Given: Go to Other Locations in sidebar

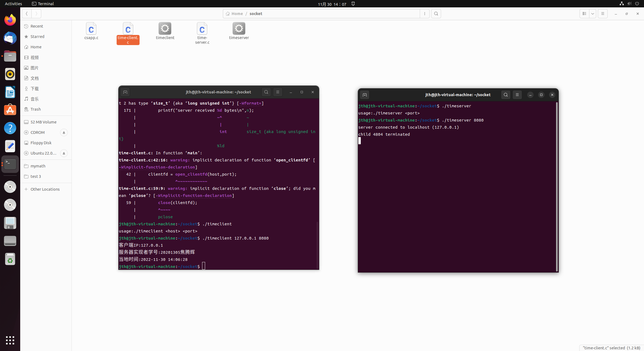Looking at the screenshot, I should click(x=45, y=189).
